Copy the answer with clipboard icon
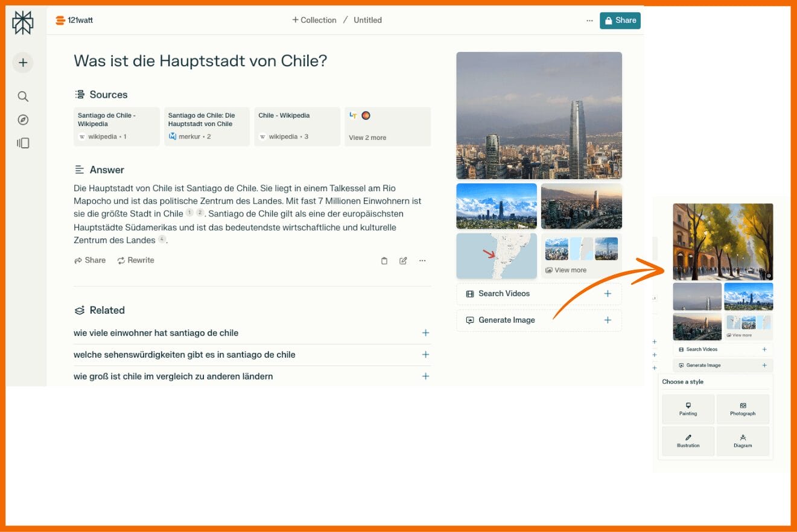Screen dimensions: 797x532 pyautogui.click(x=384, y=261)
